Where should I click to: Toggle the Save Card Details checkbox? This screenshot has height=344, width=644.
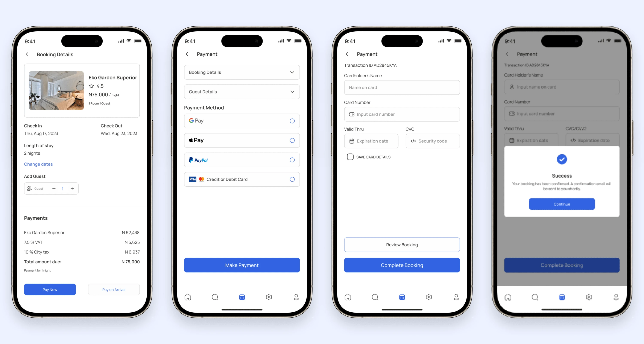tap(350, 157)
